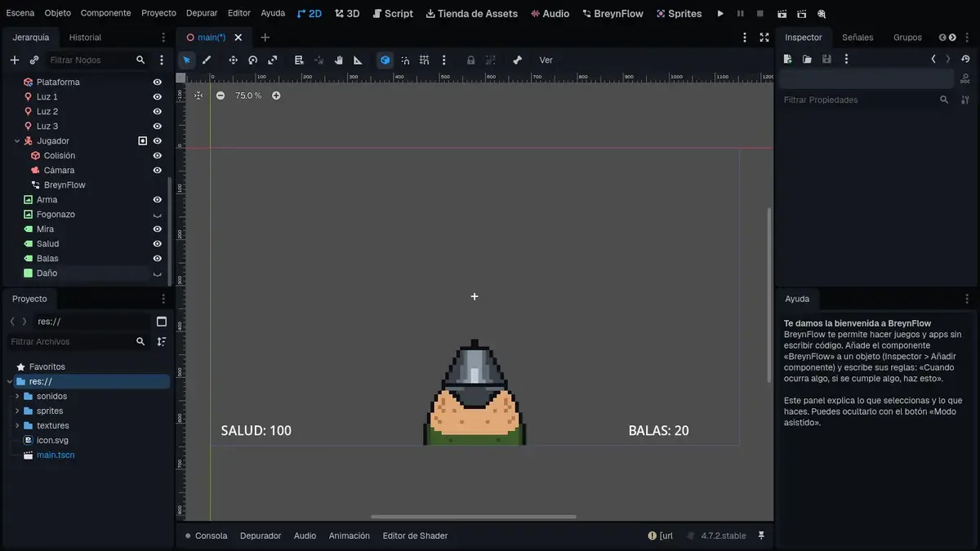
Task: Zoom in with the plus button
Action: point(276,96)
